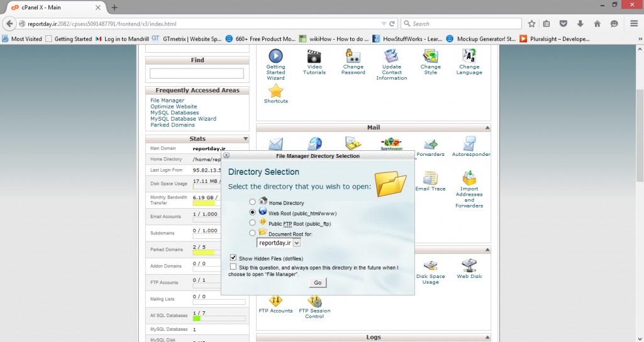Click the File Manager link
Screen dimensions: 644x342
(167, 101)
